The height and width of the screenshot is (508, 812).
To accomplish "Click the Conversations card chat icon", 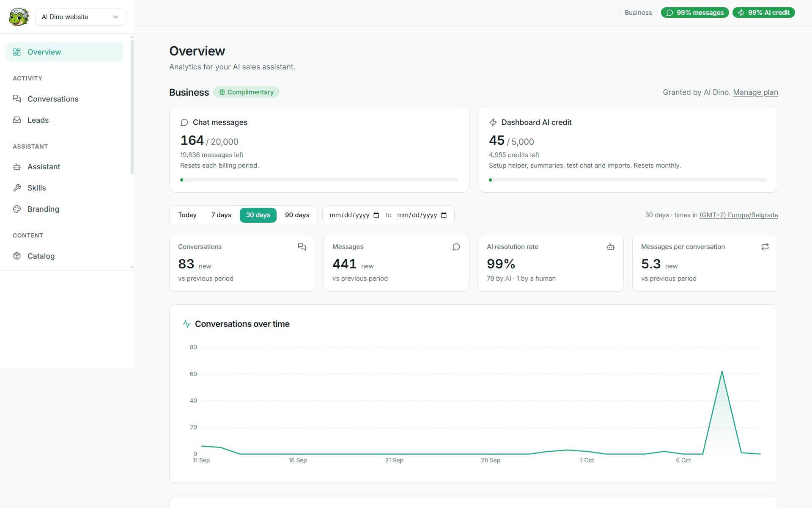I will tap(302, 247).
